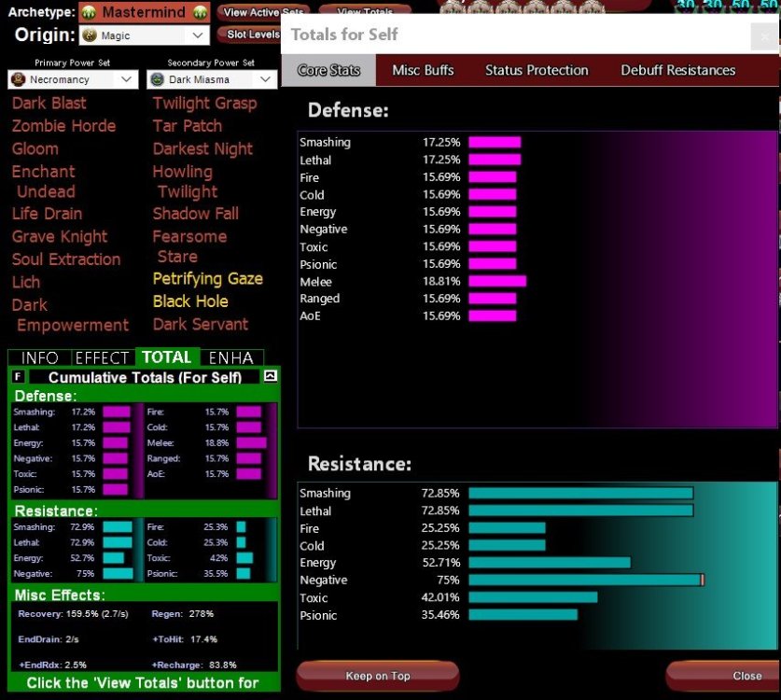Viewport: 781px width, 700px height.
Task: Expand the Secondary Power Set dropdown arrow
Action: tap(266, 80)
